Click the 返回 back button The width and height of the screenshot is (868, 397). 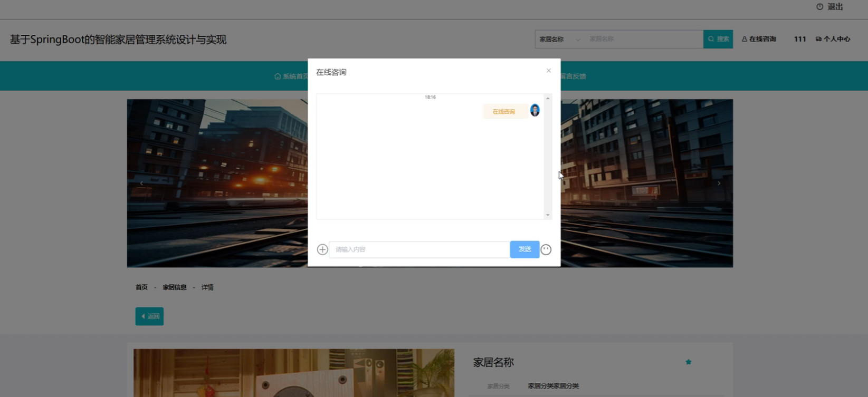point(149,316)
